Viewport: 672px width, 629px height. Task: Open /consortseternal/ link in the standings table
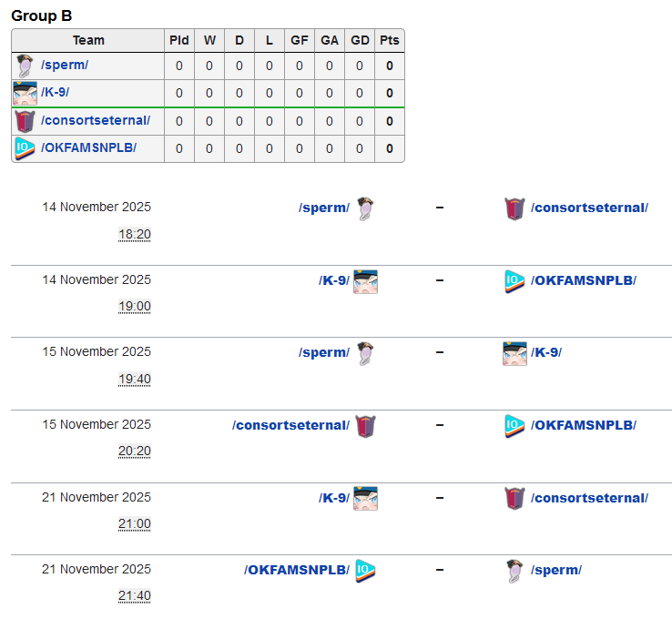point(96,121)
